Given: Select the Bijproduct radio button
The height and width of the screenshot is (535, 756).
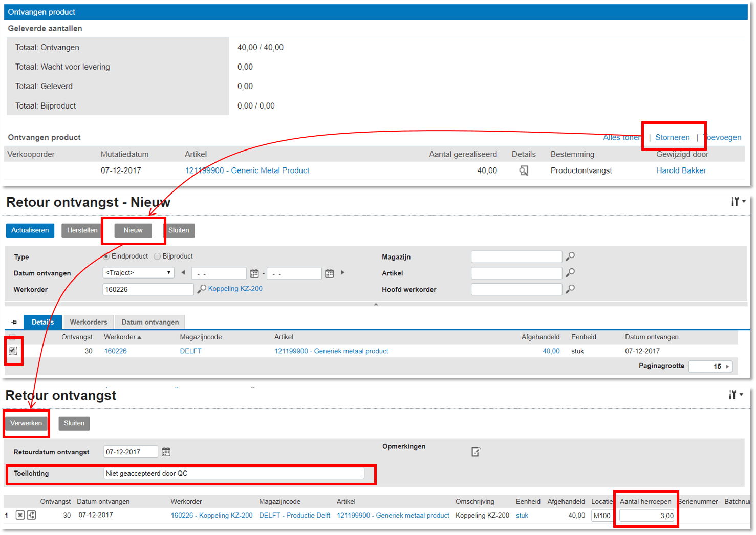Looking at the screenshot, I should pos(157,256).
